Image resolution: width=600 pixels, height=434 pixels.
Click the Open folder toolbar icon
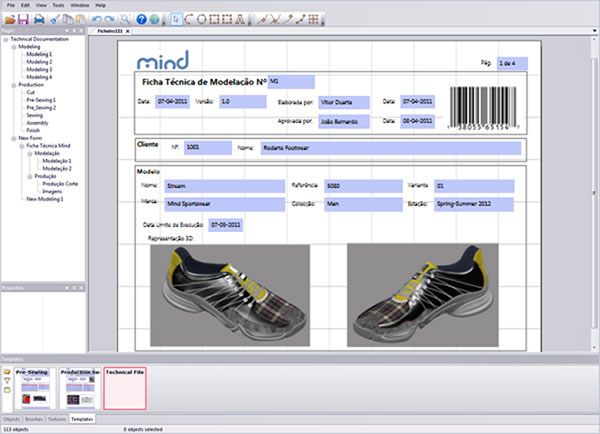pos(10,19)
